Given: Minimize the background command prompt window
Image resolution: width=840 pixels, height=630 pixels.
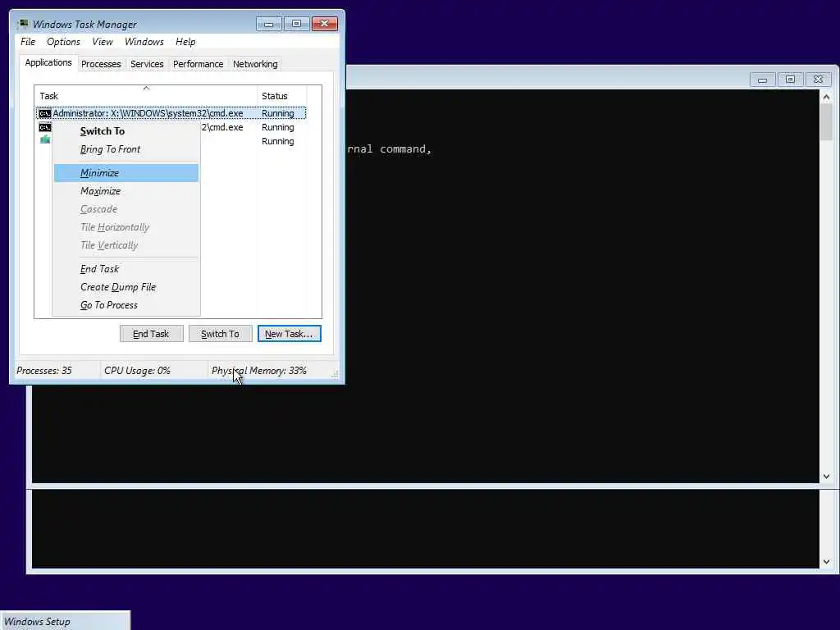Looking at the screenshot, I should point(762,80).
